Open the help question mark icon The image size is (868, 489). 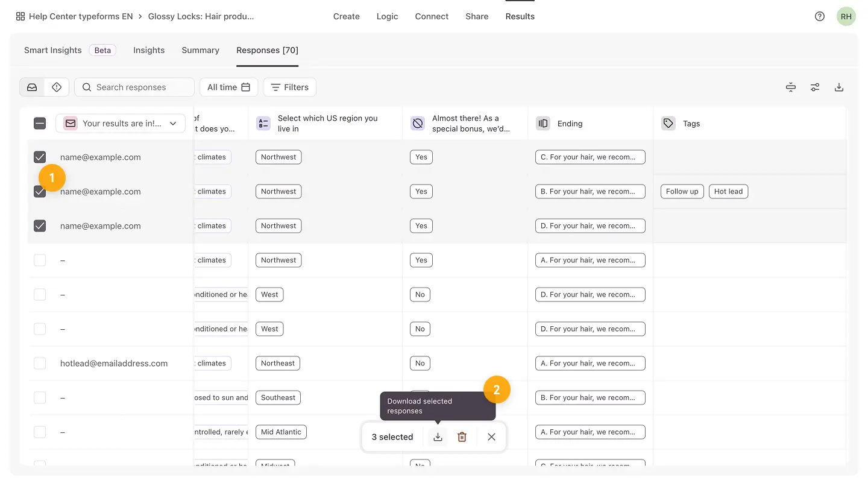[819, 16]
